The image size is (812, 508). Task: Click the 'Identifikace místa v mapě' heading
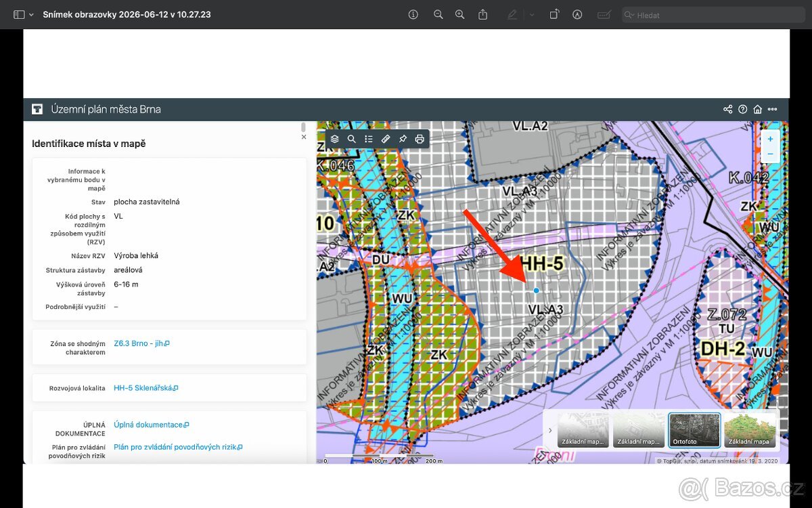tap(89, 144)
